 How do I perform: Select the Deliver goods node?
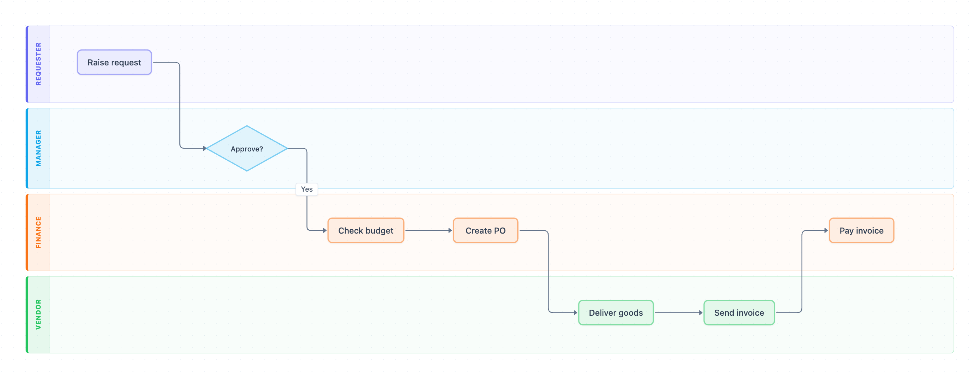[615, 313]
